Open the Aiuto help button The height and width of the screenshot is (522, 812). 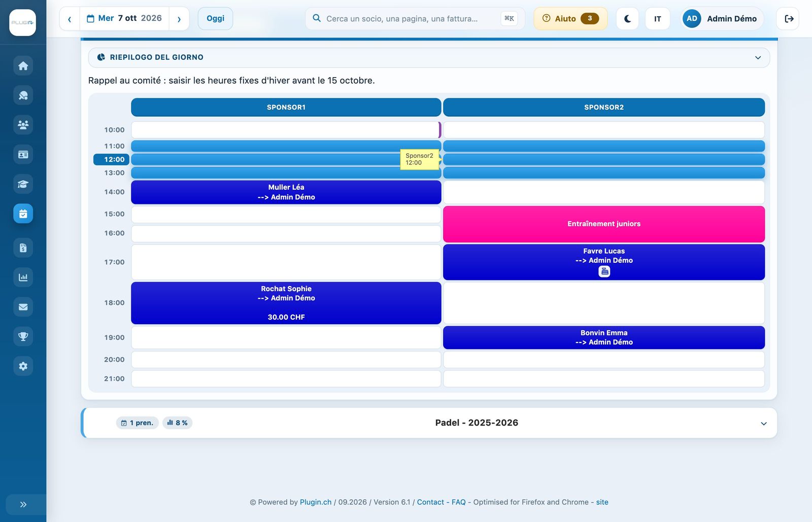570,19
